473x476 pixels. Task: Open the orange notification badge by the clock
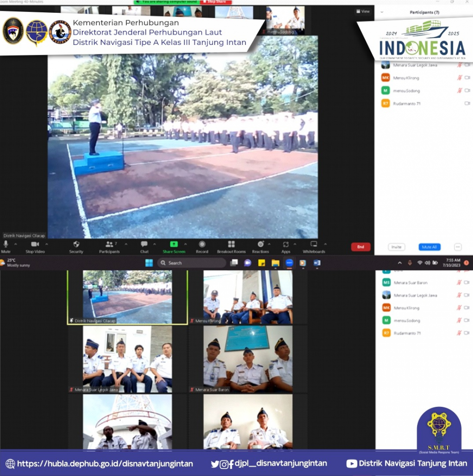466,263
